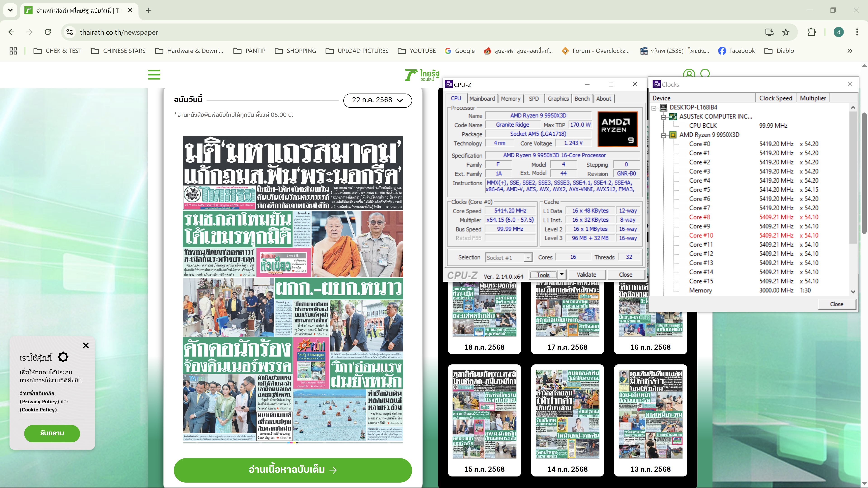This screenshot has width=868, height=488.
Task: Click the search magnifier icon on Thairath
Action: (705, 73)
